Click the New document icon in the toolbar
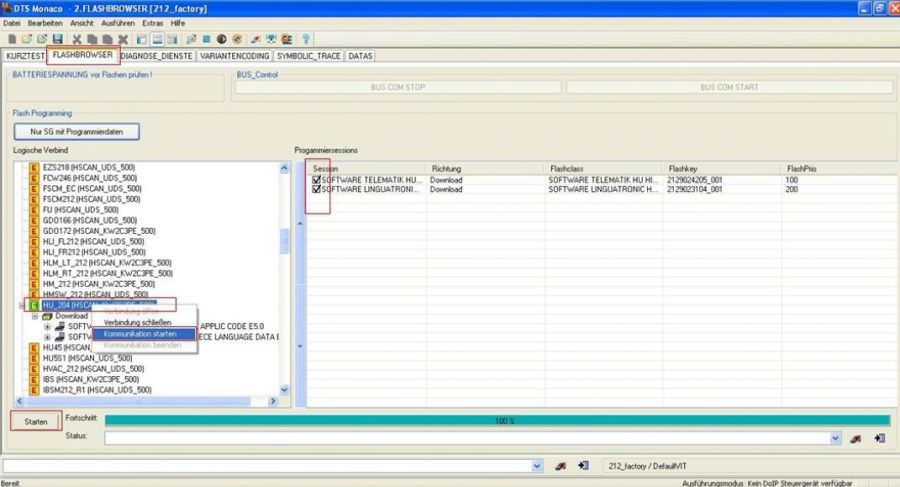 (x=11, y=39)
